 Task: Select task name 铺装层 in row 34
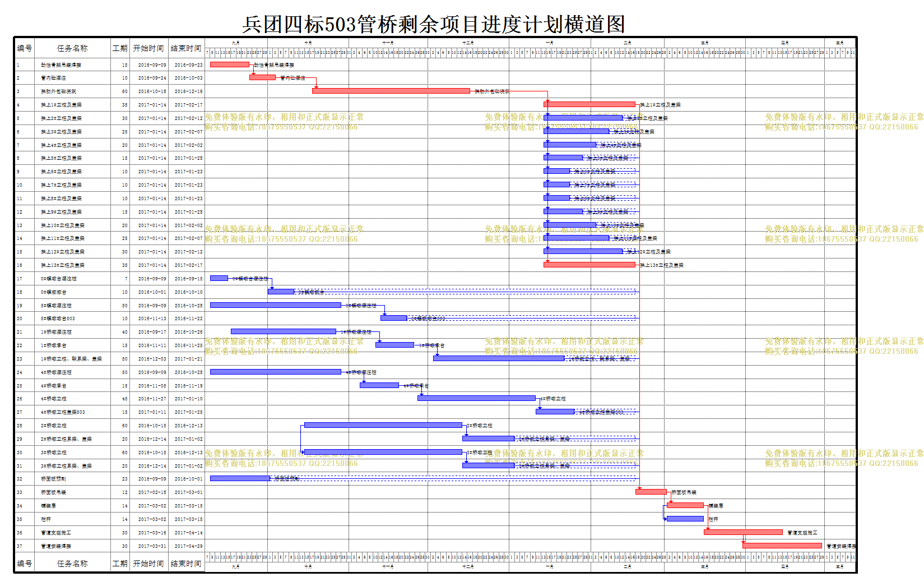(x=48, y=506)
